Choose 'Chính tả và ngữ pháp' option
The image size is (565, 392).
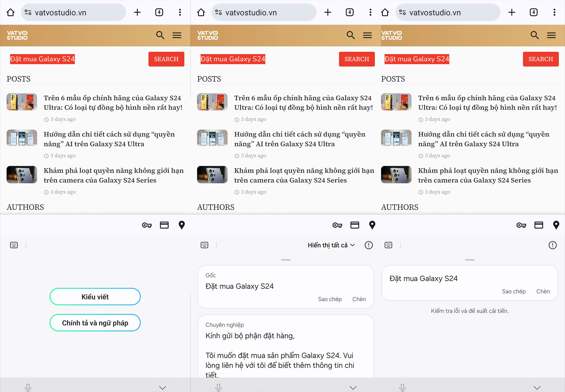click(95, 323)
